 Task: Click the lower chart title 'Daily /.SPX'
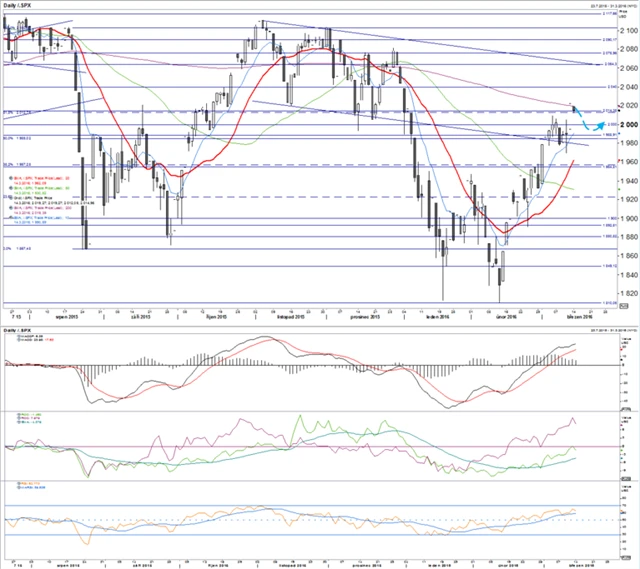point(17,330)
